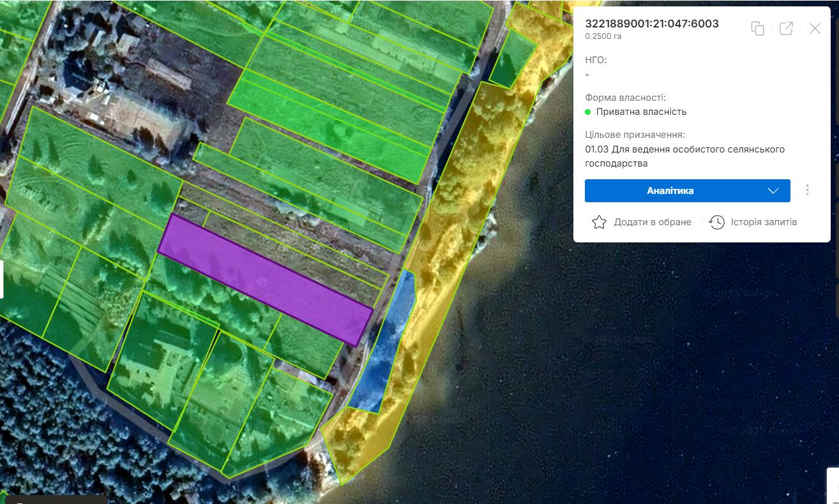Click the 01.03 land purpose description text
This screenshot has width=839, height=504.
tap(684, 156)
